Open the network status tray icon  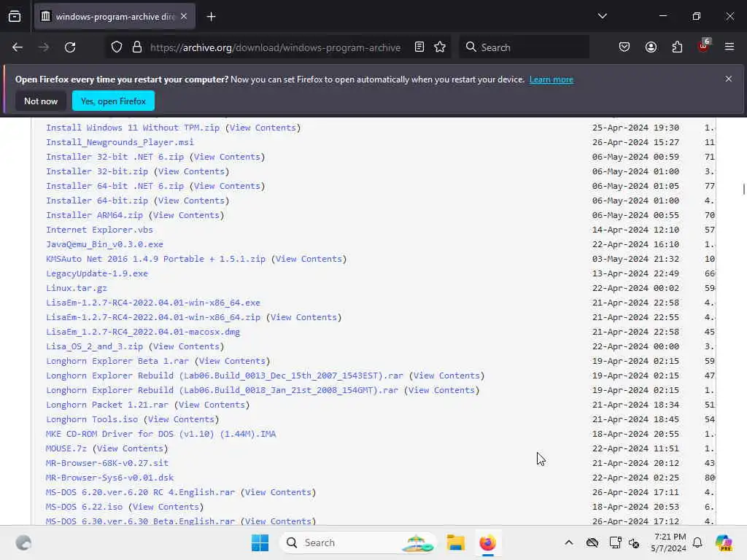click(615, 542)
